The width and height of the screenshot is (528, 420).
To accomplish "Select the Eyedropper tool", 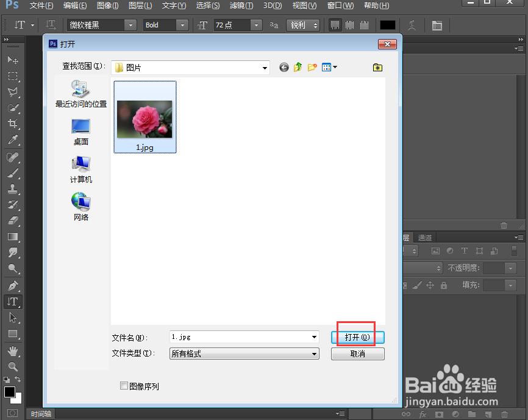I will (x=13, y=140).
